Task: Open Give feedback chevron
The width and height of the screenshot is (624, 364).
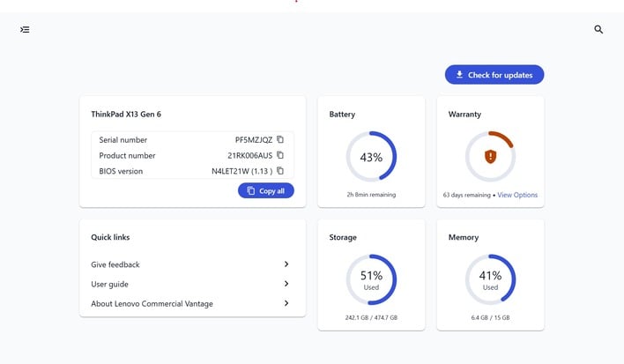Action: point(286,264)
